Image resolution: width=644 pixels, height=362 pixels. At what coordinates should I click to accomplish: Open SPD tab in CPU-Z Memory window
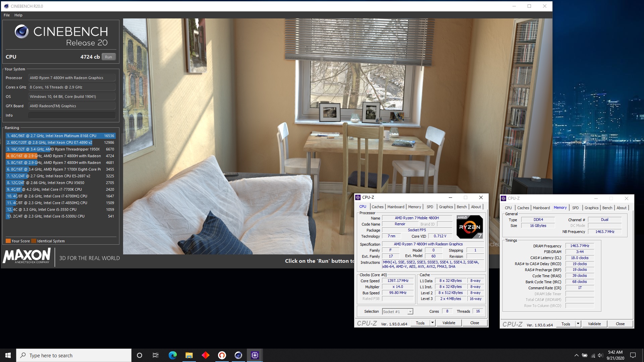click(x=575, y=208)
